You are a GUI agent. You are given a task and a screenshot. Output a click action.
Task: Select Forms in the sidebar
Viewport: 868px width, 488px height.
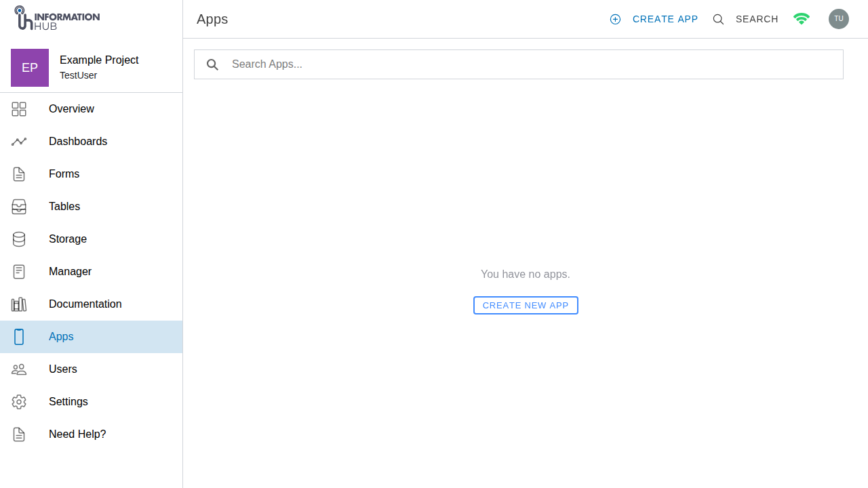pos(92,174)
